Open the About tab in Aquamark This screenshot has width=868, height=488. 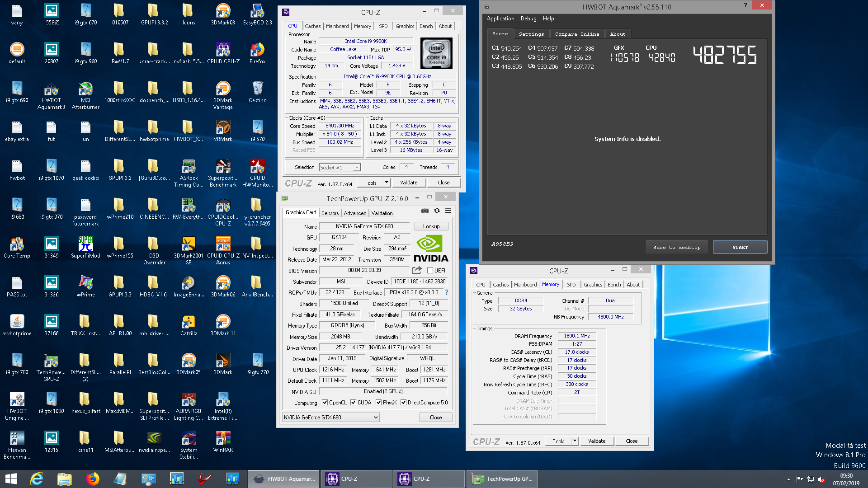[618, 34]
